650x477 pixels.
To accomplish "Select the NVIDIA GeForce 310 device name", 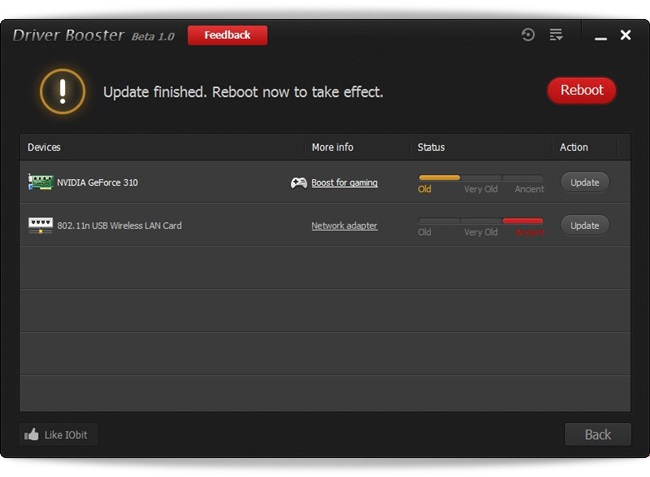I will [97, 182].
